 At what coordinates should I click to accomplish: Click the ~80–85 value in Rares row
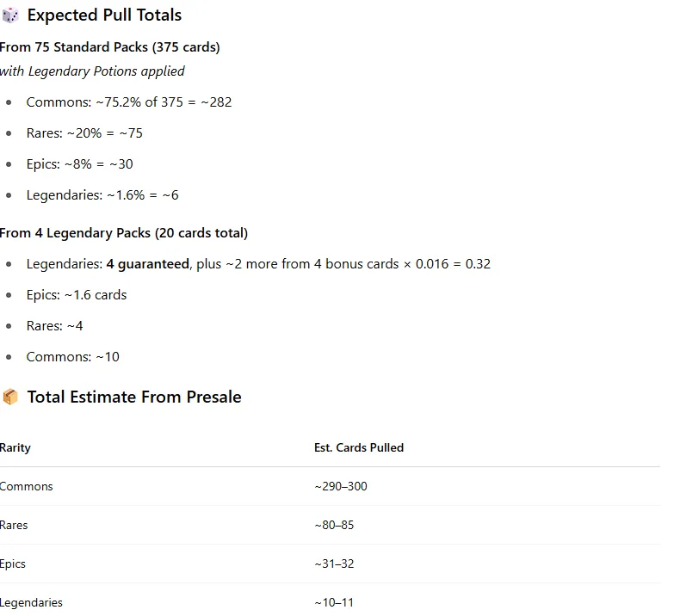[334, 525]
